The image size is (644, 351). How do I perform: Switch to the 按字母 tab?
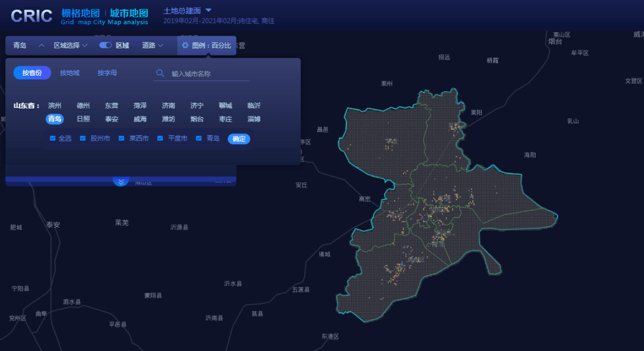107,73
